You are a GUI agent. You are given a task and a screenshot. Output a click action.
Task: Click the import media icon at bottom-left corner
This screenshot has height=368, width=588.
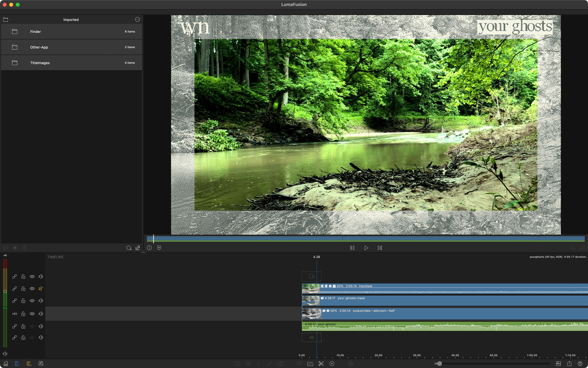[6, 363]
